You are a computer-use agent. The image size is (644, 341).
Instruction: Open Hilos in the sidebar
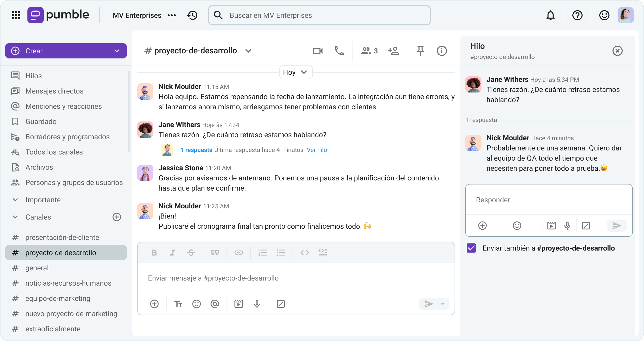click(34, 76)
